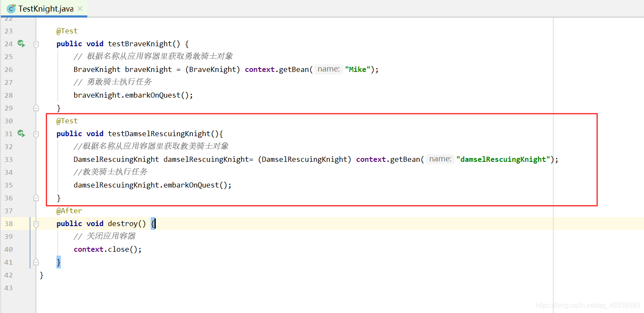This screenshot has height=313, width=644.
Task: Click the (BraveKnight) cast on line 26
Action: (213, 69)
